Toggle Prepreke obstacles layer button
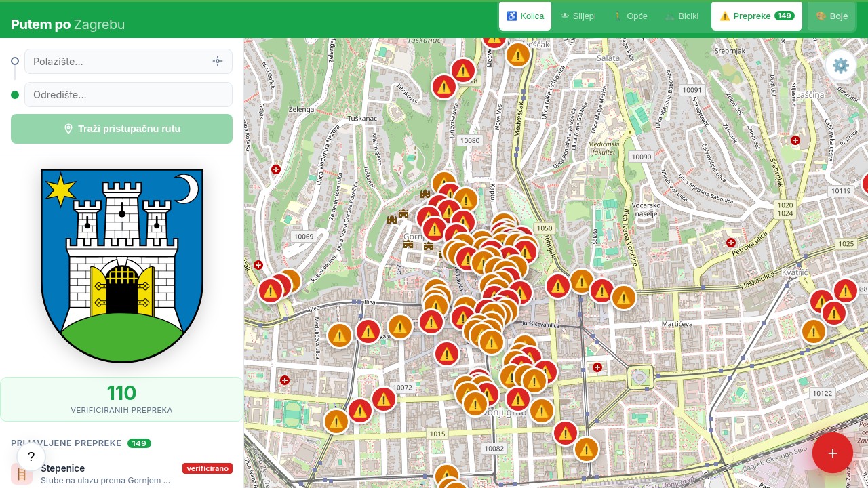The image size is (868, 488). coord(756,16)
